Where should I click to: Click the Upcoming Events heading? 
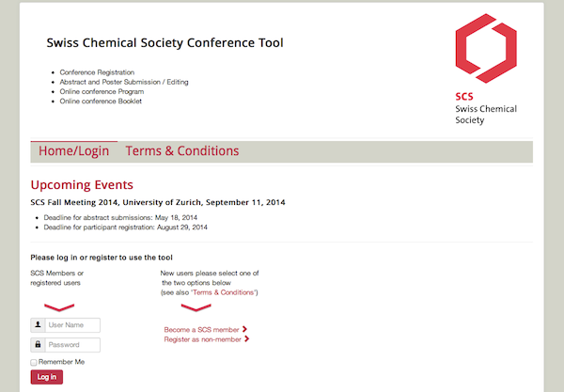tap(82, 185)
